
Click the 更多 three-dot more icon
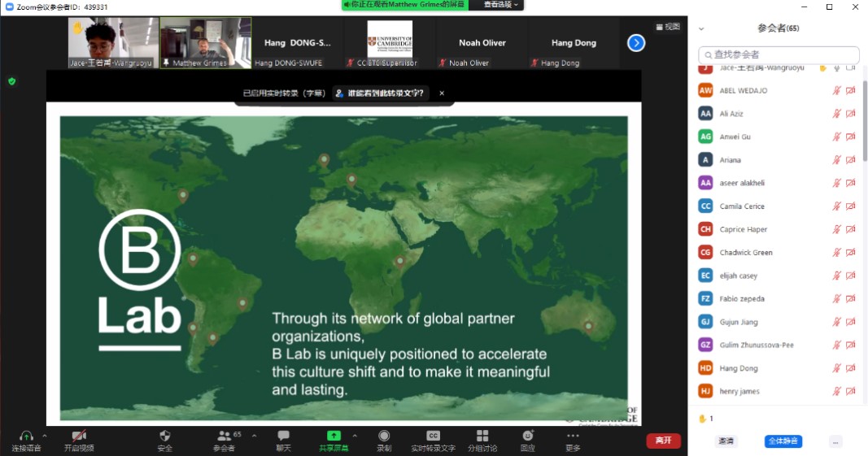coord(574,436)
